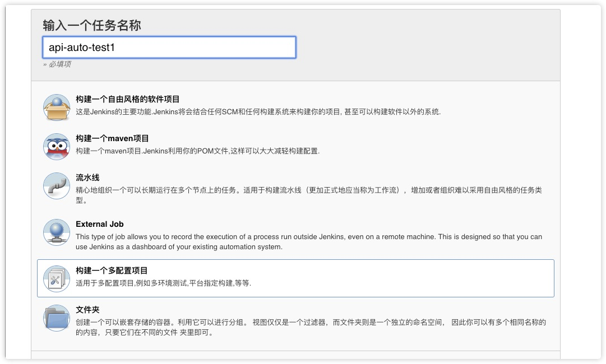606x364 pixels.
Task: Click the 必填项 required hint
Action: click(x=57, y=64)
